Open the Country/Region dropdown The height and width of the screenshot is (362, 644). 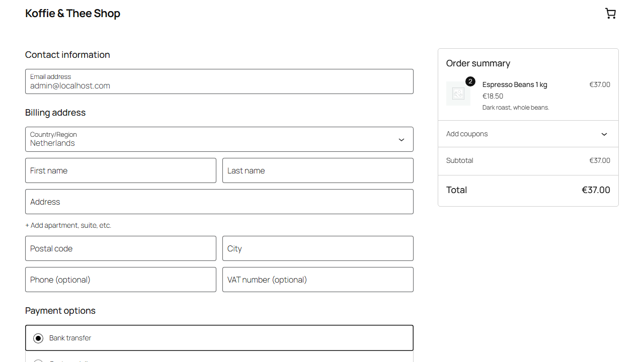pyautogui.click(x=219, y=139)
